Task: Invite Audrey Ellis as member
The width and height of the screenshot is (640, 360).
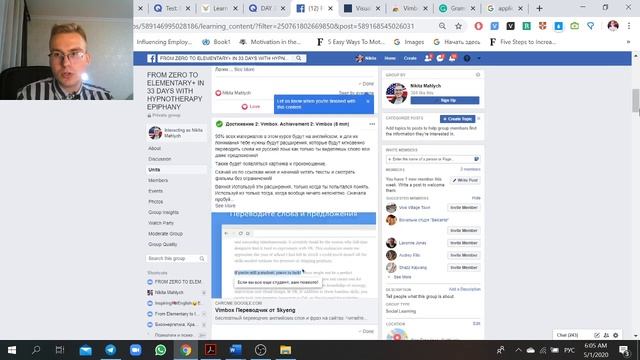Action: click(464, 255)
